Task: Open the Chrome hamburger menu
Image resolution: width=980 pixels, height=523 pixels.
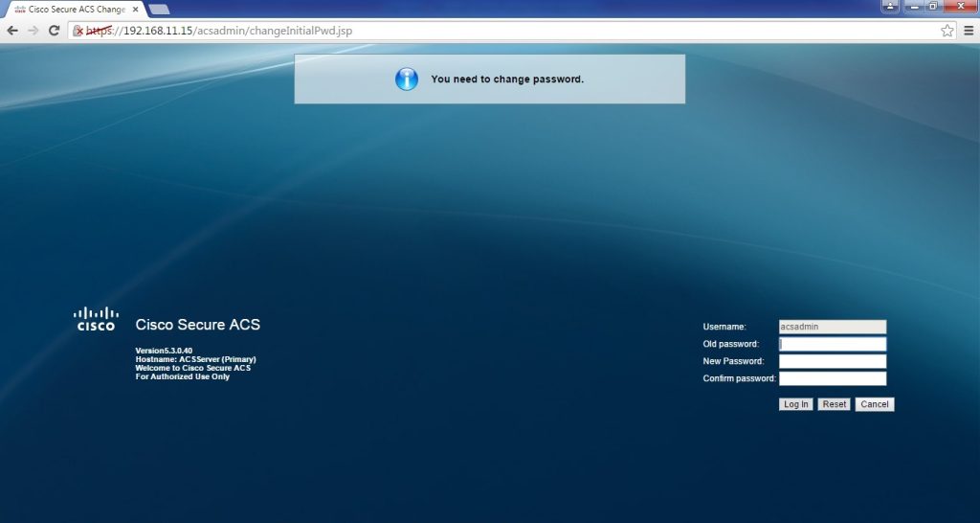Action: click(x=968, y=31)
